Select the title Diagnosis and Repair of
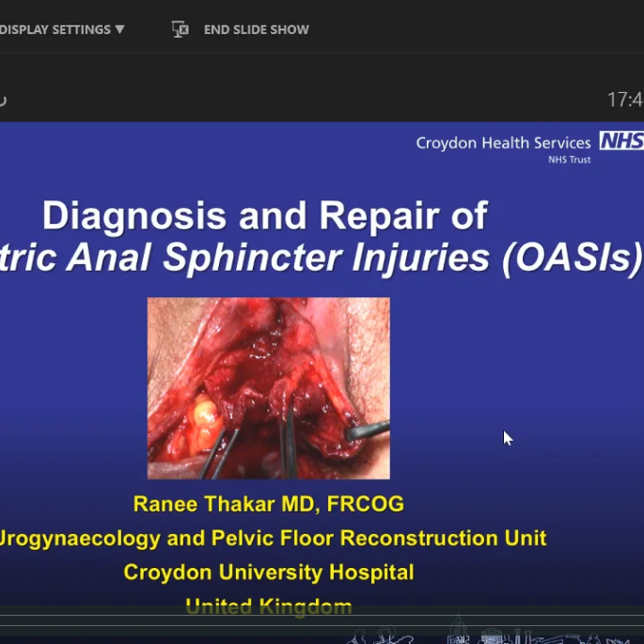The image size is (644, 644). (x=265, y=216)
